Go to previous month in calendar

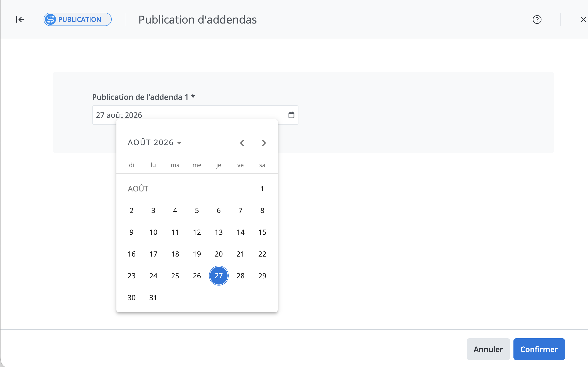coord(242,143)
